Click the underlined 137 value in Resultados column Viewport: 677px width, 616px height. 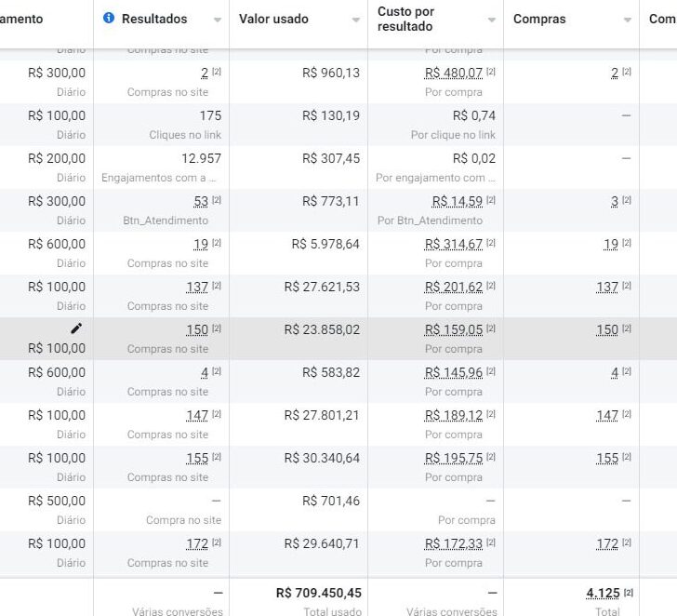197,287
